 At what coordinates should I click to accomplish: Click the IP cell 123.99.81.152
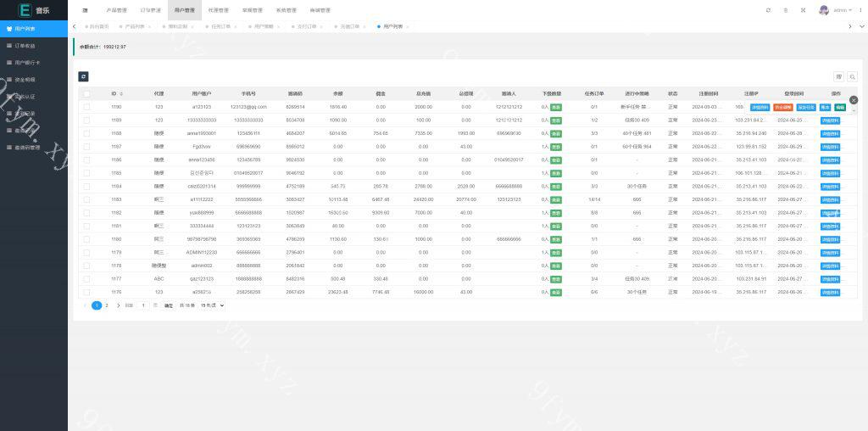[x=751, y=147]
